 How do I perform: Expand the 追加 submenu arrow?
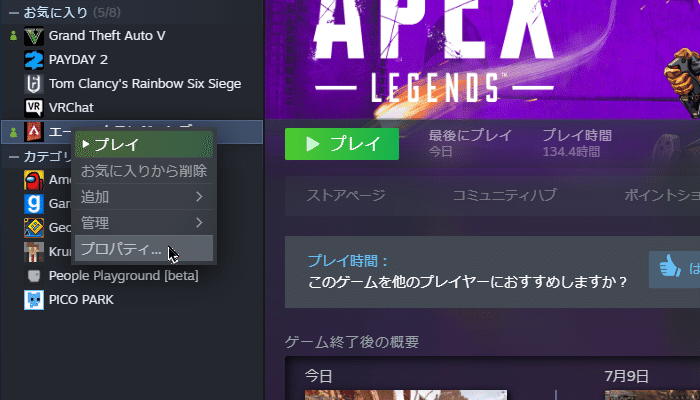(x=199, y=197)
